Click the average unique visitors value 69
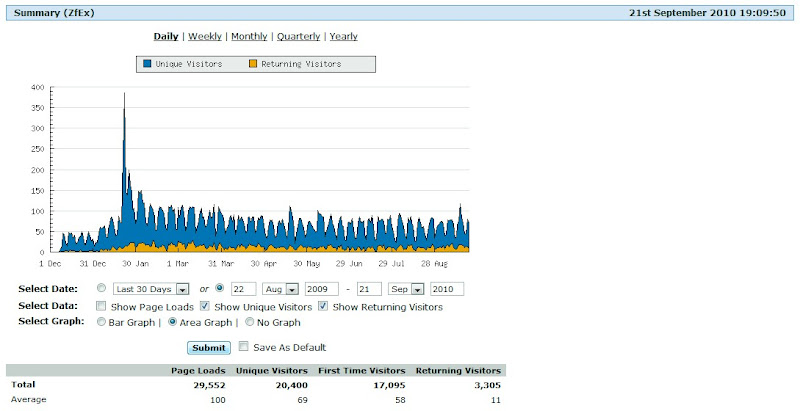The width and height of the screenshot is (800, 411). 303,400
